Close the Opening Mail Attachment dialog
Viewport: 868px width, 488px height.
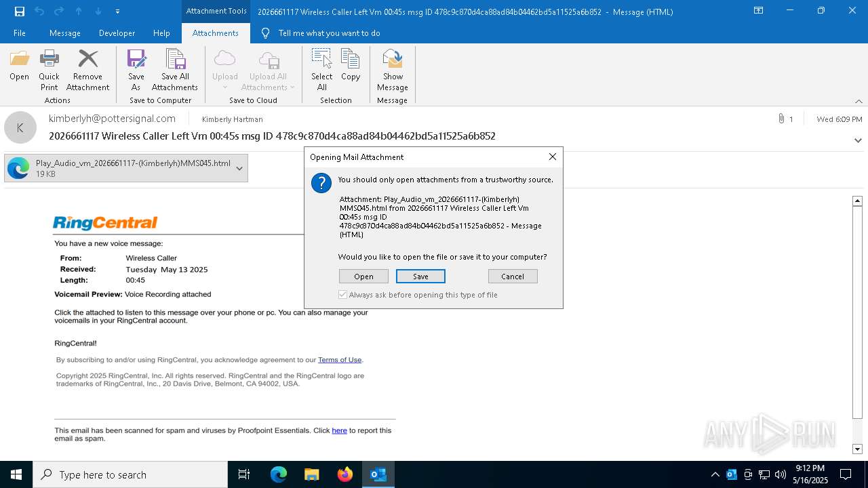[x=552, y=157]
